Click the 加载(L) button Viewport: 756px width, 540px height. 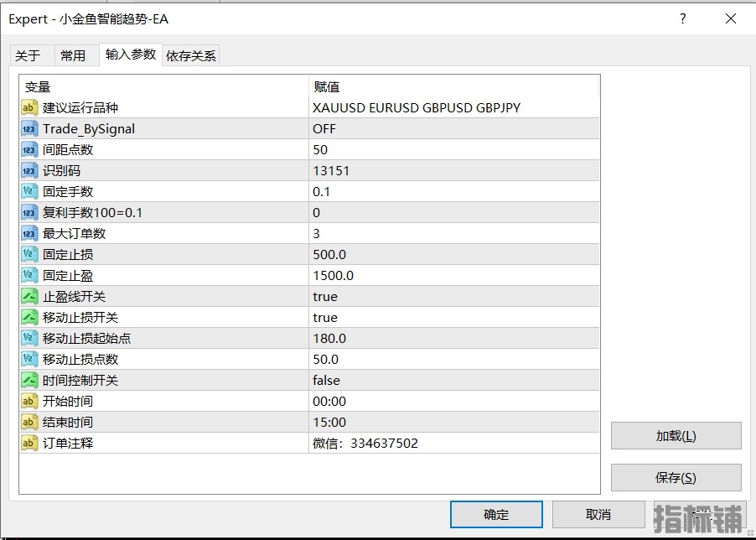[x=676, y=435]
